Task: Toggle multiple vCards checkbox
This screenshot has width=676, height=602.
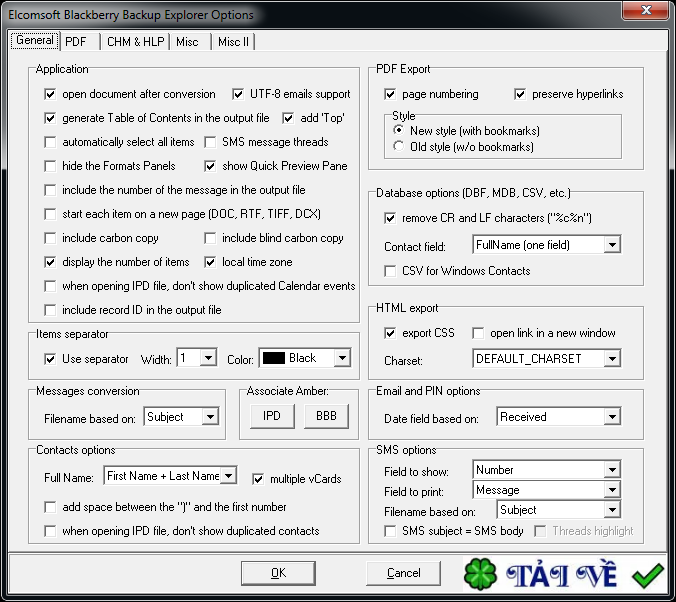Action: 258,479
